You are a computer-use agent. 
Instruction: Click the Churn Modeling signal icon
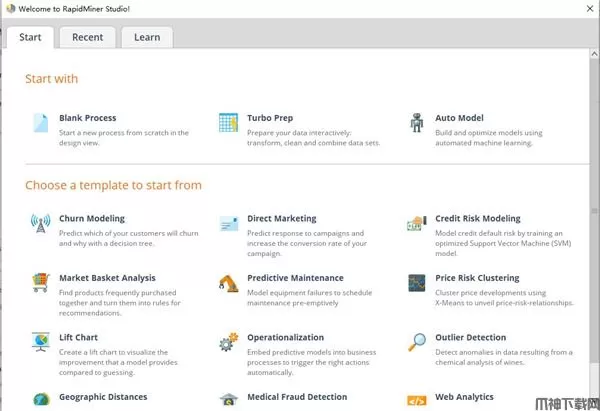click(40, 223)
